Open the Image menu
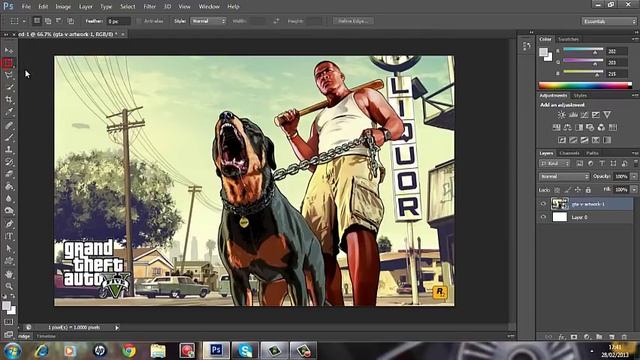 tap(63, 7)
